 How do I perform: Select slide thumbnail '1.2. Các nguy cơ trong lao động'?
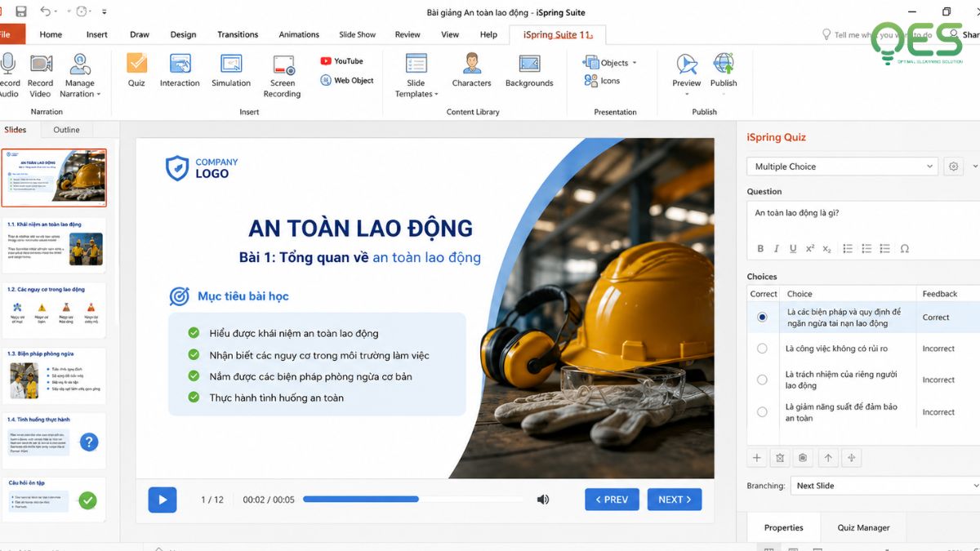(54, 310)
